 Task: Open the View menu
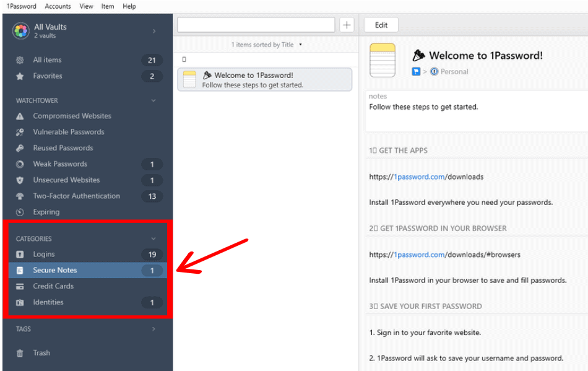tap(86, 6)
